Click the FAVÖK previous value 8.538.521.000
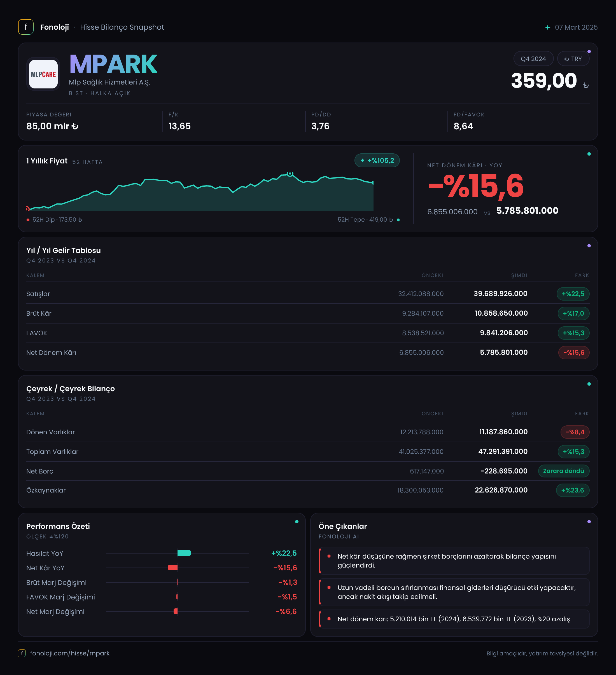The image size is (616, 675). pyautogui.click(x=423, y=333)
